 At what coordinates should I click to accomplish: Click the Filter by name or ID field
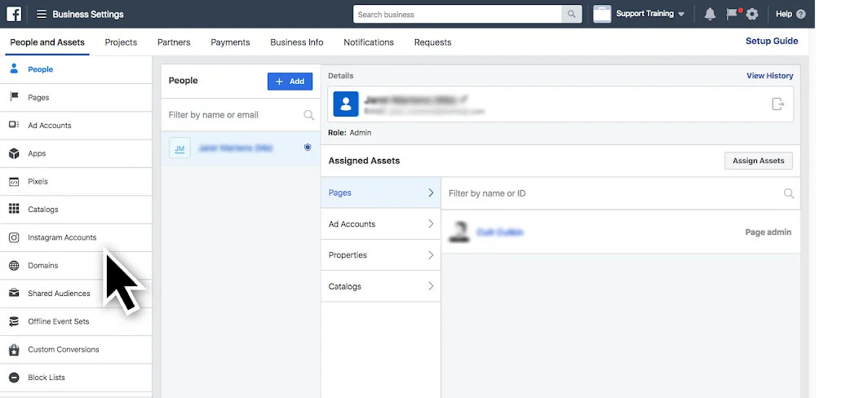click(621, 193)
